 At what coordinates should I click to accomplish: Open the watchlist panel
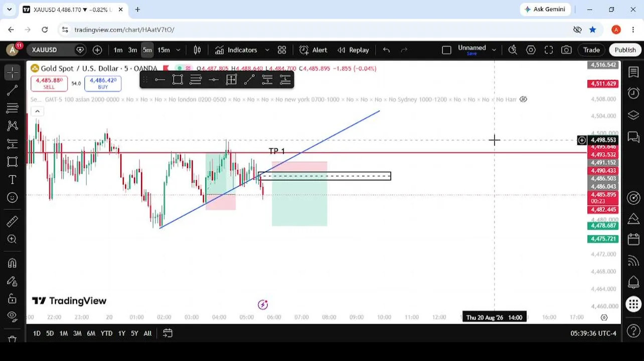(x=633, y=73)
